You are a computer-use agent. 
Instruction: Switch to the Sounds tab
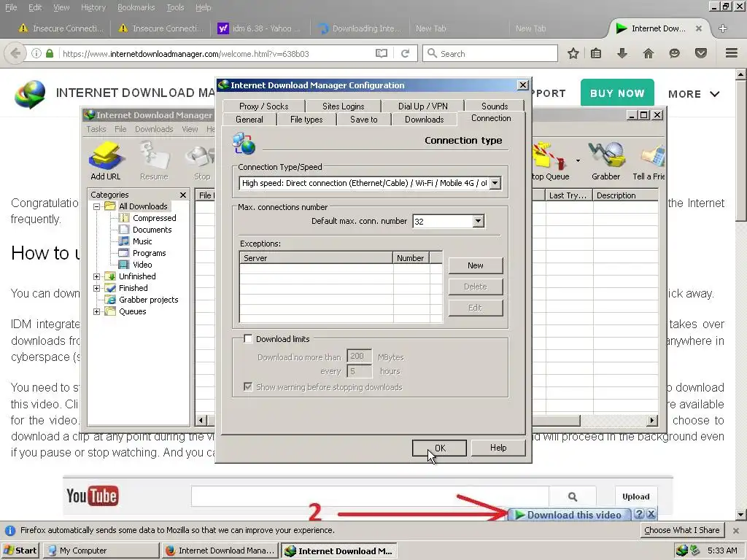(x=495, y=106)
